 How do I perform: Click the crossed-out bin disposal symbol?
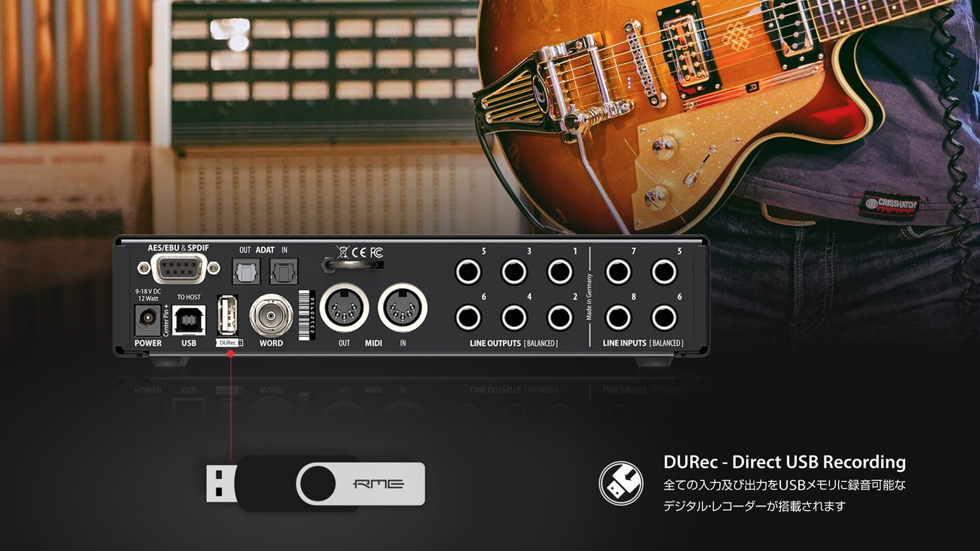pos(343,252)
